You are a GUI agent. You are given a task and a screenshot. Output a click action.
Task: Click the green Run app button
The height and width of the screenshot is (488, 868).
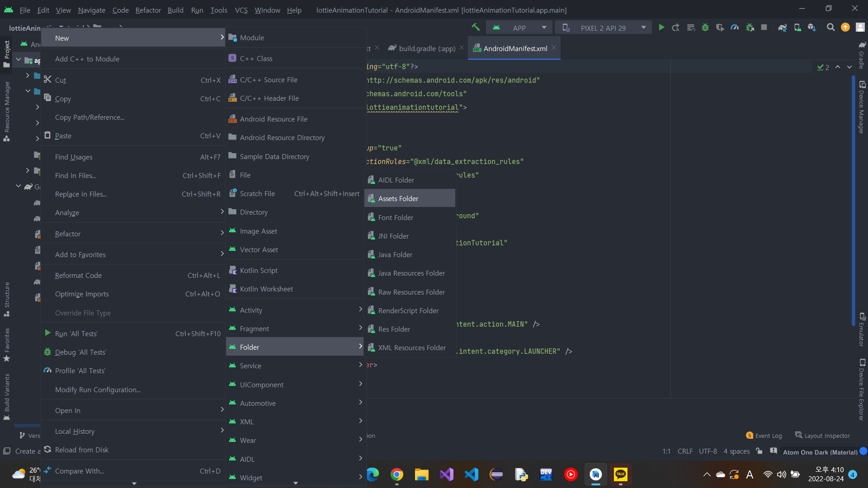point(661,28)
